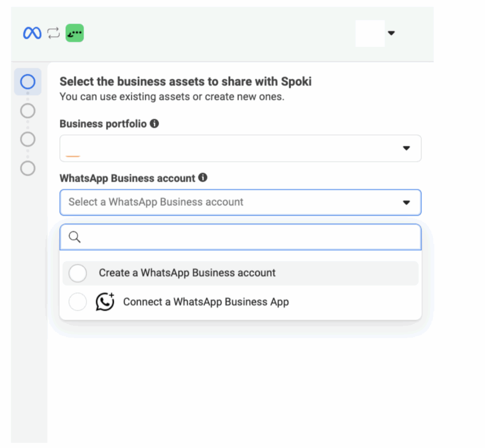485x448 pixels.
Task: Select the Connect a WhatsApp Business App radio button
Action: coord(78,302)
